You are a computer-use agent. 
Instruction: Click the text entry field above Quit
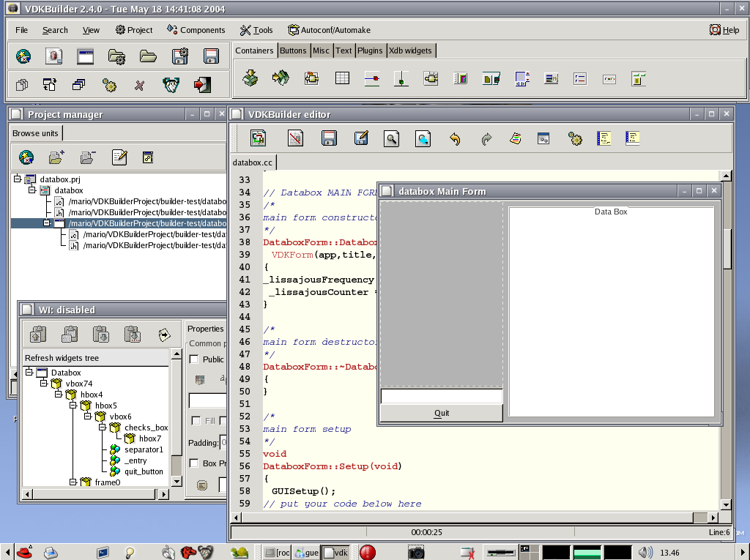pyautogui.click(x=441, y=396)
